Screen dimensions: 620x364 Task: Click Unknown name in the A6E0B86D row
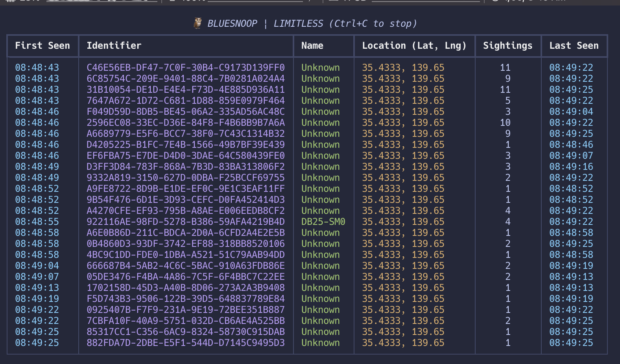coord(321,233)
